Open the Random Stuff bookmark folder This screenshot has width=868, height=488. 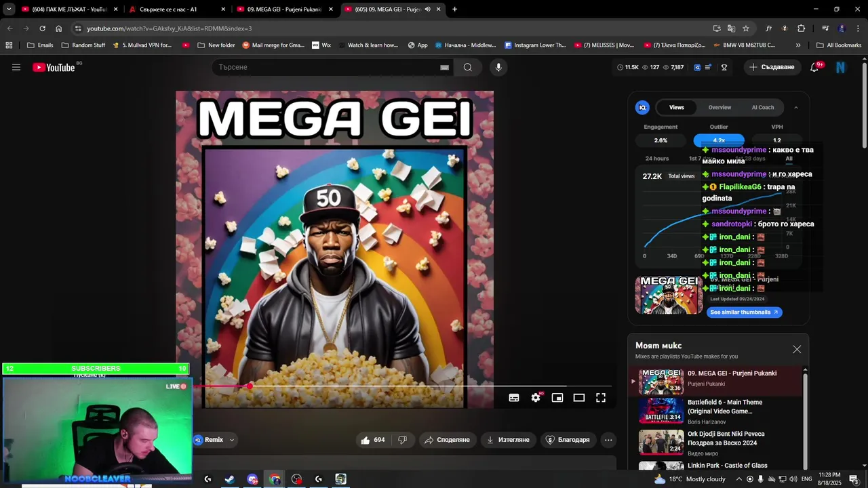[83, 45]
